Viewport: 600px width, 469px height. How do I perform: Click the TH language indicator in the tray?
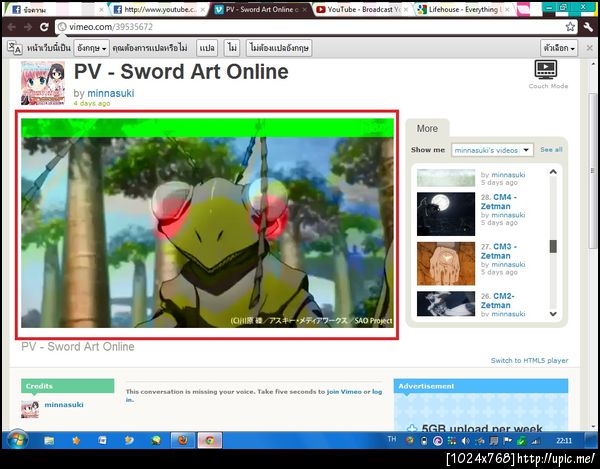point(391,439)
